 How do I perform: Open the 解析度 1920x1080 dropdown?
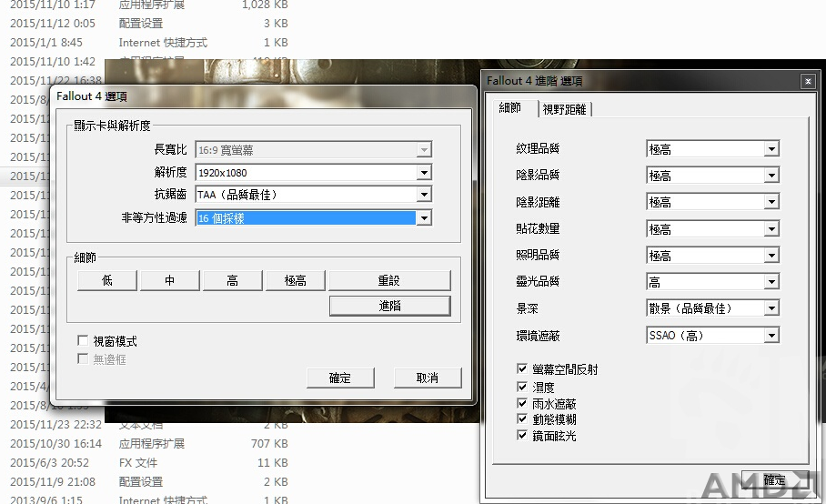424,172
